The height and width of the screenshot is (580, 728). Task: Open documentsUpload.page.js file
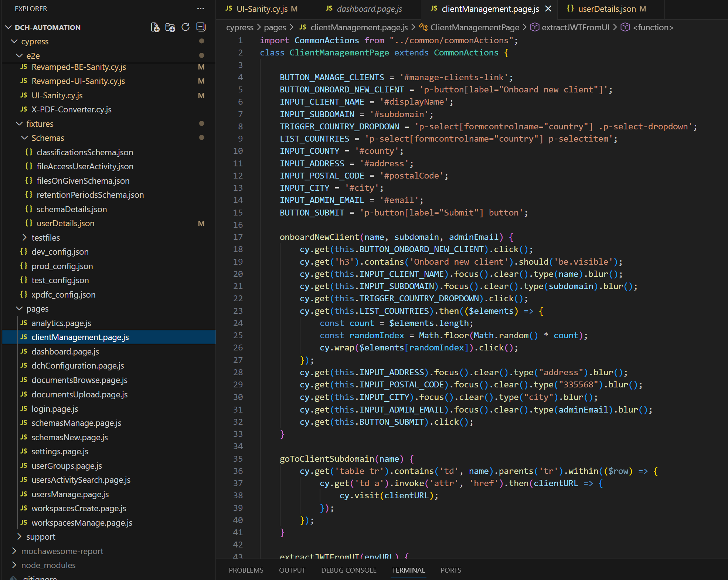[79, 394]
